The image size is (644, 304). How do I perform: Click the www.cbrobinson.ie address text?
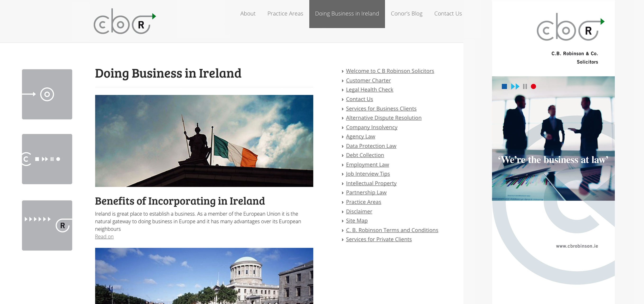point(577,246)
